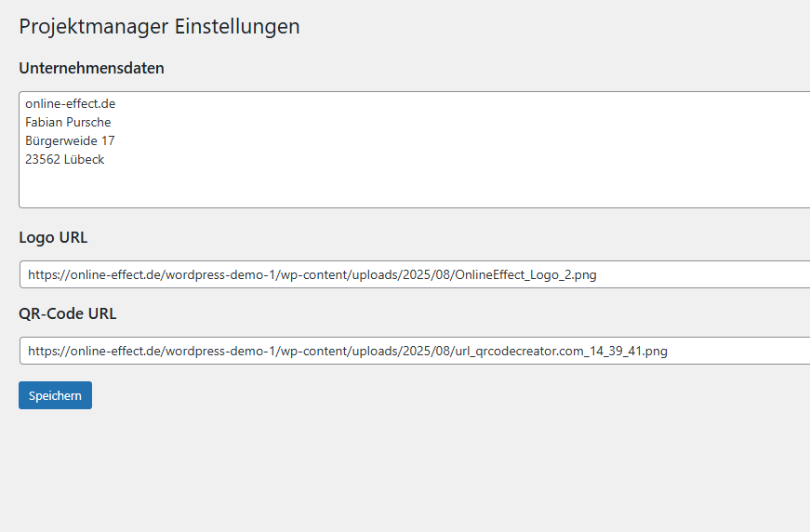The height and width of the screenshot is (532, 810).
Task: Place cursor on the online-effect.de line
Action: click(x=70, y=103)
